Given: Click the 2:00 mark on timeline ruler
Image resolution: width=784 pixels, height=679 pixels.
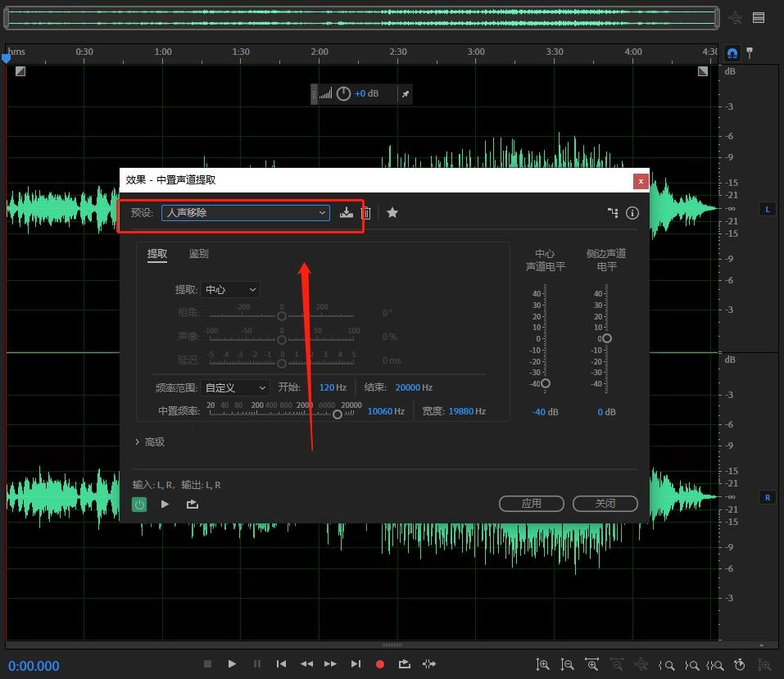Looking at the screenshot, I should pos(319,52).
